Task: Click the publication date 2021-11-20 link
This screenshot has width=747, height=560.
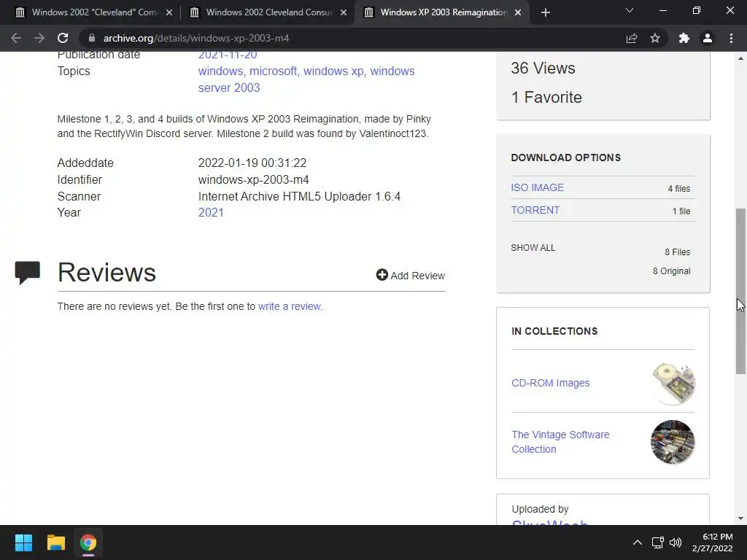Action: tap(228, 55)
